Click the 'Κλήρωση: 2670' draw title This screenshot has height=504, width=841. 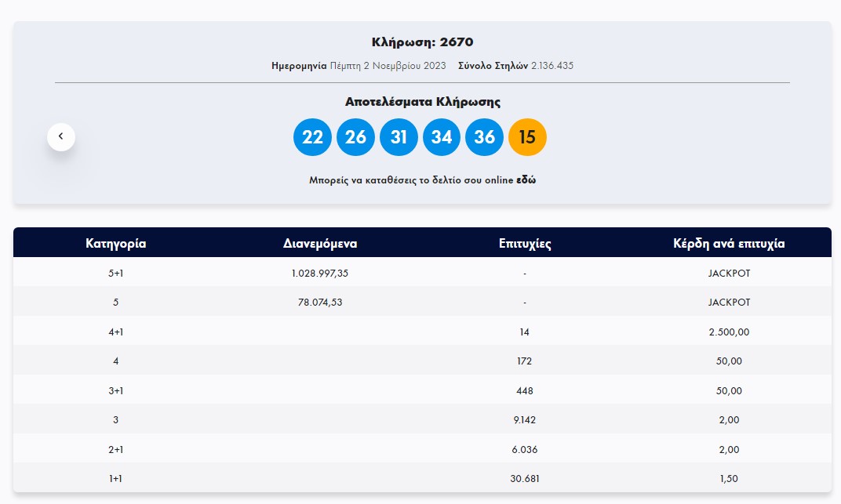point(422,42)
